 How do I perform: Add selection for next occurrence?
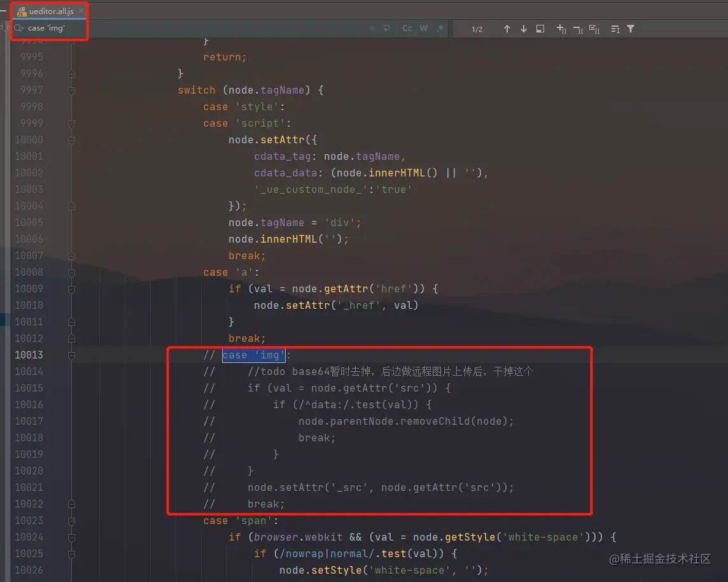pyautogui.click(x=561, y=29)
